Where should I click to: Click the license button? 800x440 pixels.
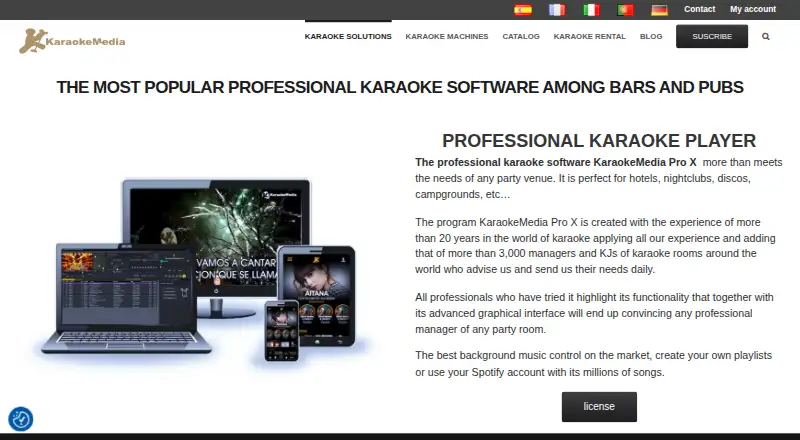click(599, 407)
